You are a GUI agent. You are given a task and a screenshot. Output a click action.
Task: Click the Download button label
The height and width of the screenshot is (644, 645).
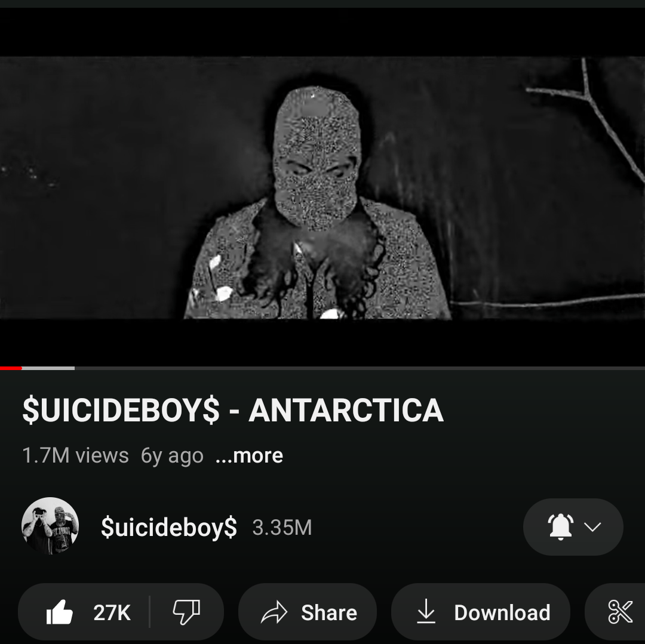tap(502, 613)
